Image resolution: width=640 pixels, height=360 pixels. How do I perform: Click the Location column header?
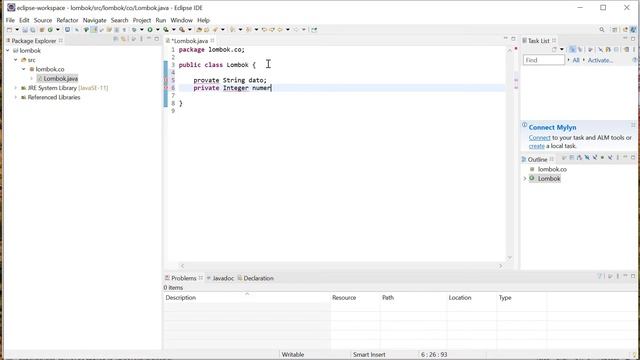coord(471,298)
